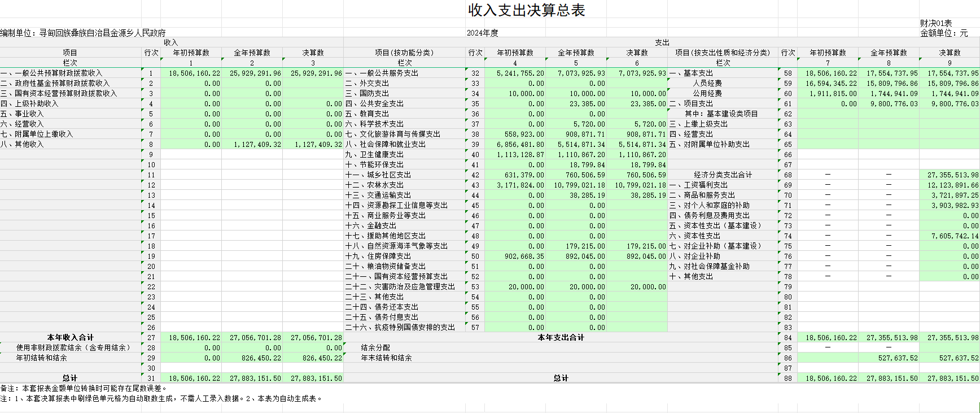Click the 经济分类支出合计 cell
980x413 pixels.
tap(723, 175)
